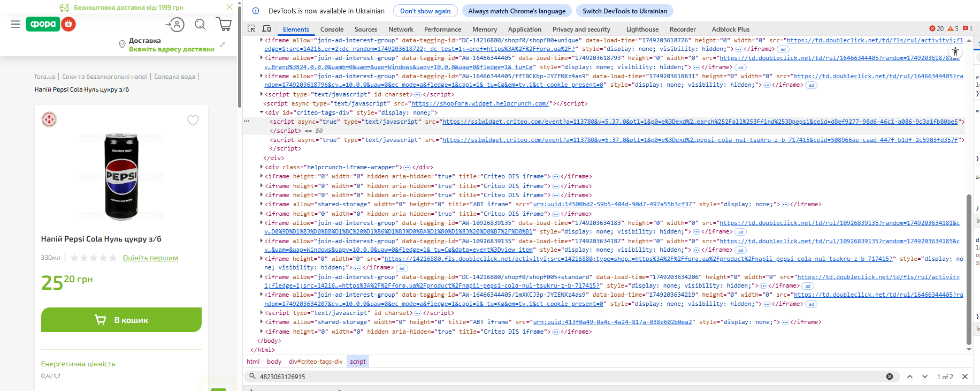Viewport: 980px width, 391px height.
Task: Select body in DOM breadcrumb bar
Action: coord(274,362)
